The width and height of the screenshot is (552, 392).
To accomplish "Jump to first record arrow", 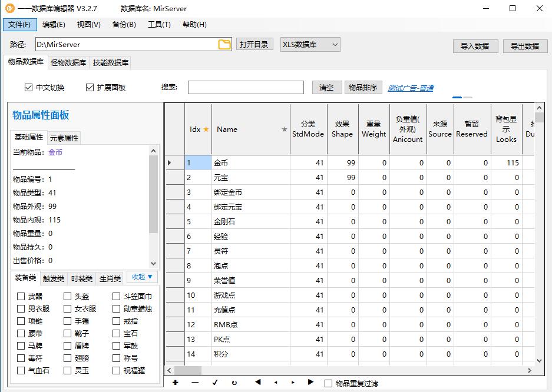I will (257, 382).
